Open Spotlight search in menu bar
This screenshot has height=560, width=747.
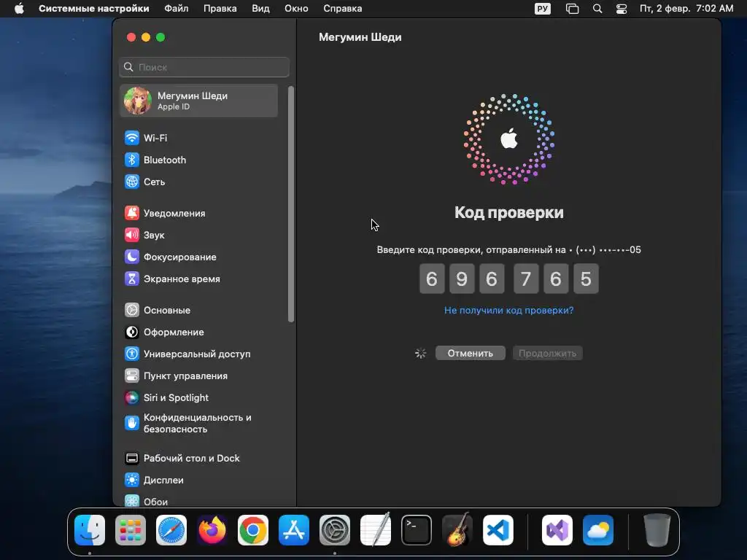pos(597,9)
